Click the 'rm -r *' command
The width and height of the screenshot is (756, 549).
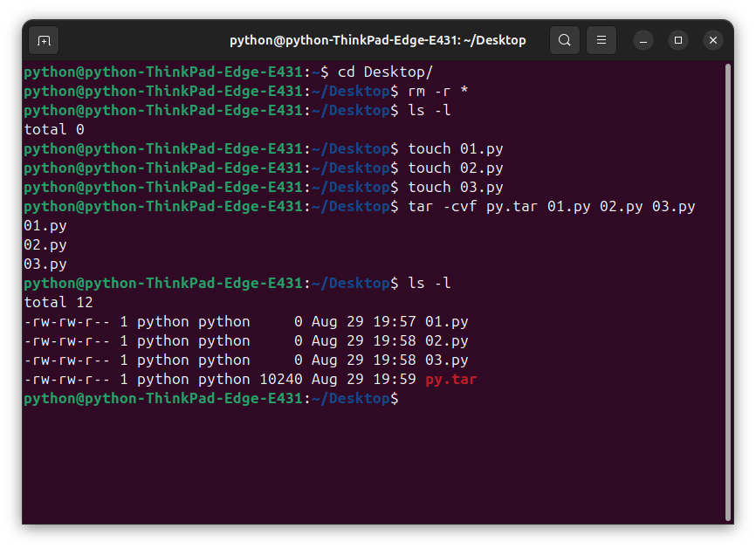click(x=437, y=92)
